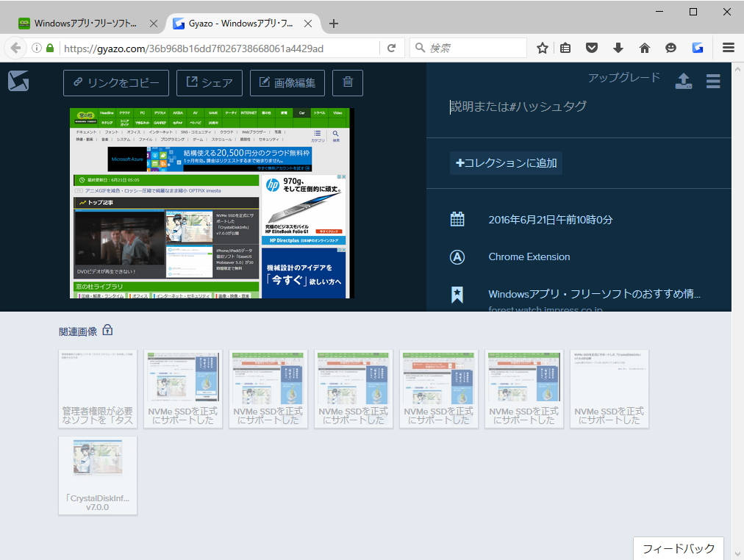Delete the image using the trash icon

pos(347,82)
